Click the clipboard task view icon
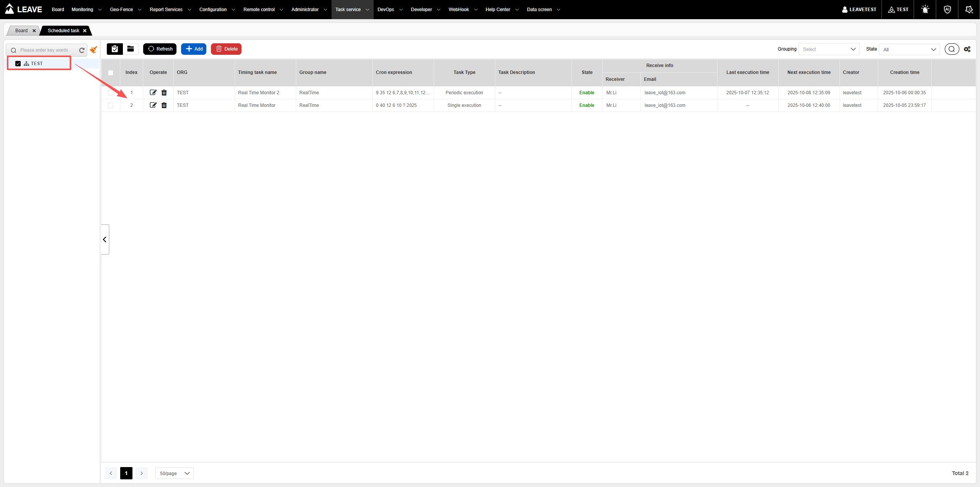This screenshot has width=980, height=487. pos(114,49)
